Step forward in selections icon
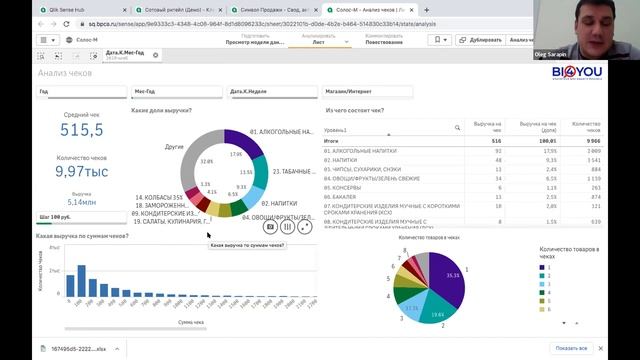Image resolution: width=640 pixels, height=360 pixels. pyautogui.click(x=76, y=56)
